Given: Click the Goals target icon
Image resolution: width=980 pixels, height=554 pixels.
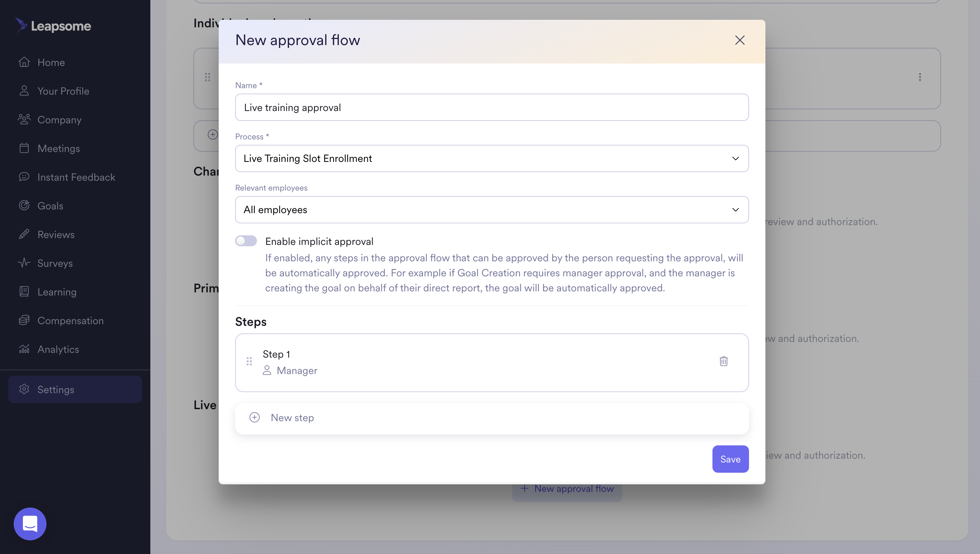Looking at the screenshot, I should pos(24,206).
